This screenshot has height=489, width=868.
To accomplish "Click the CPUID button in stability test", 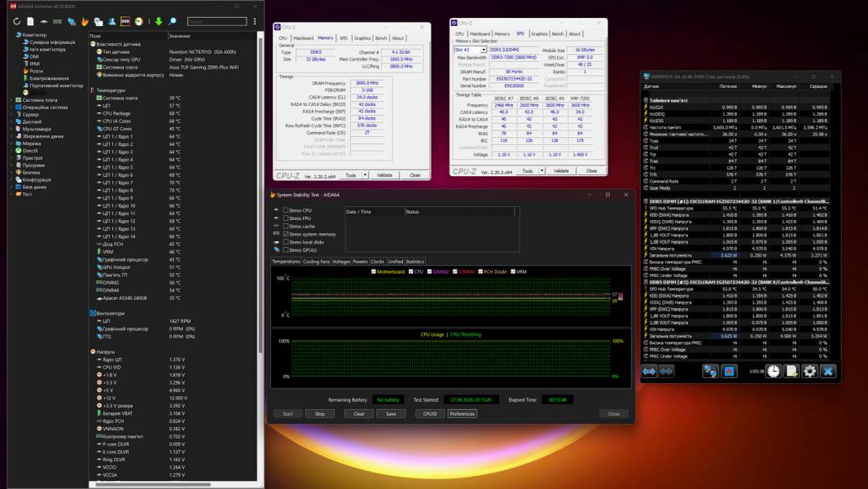I will point(430,414).
